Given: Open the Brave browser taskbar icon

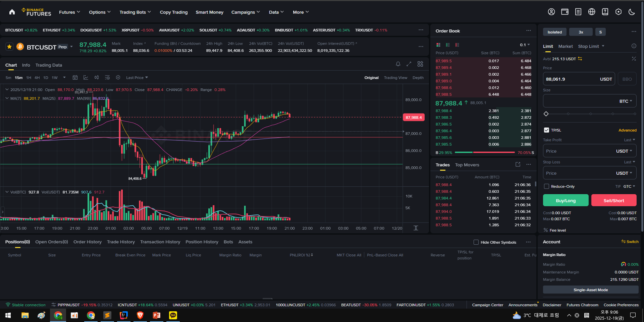Looking at the screenshot, I should pyautogui.click(x=140, y=315).
